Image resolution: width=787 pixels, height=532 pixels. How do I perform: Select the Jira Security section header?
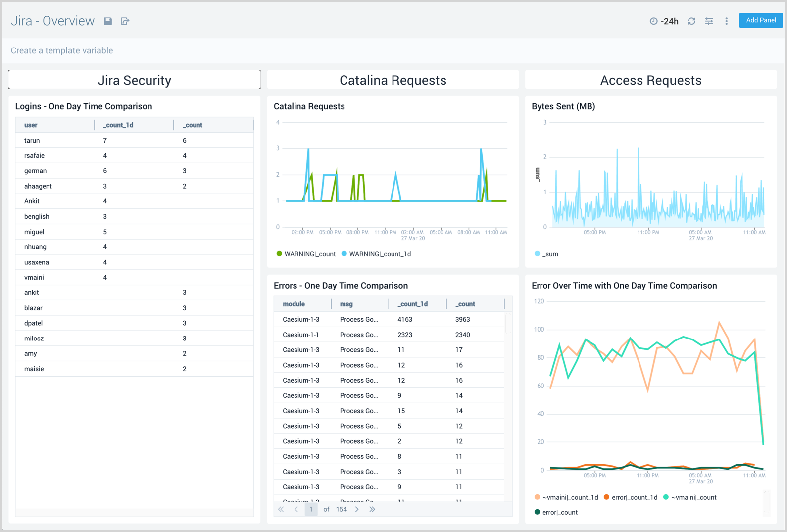tap(134, 80)
